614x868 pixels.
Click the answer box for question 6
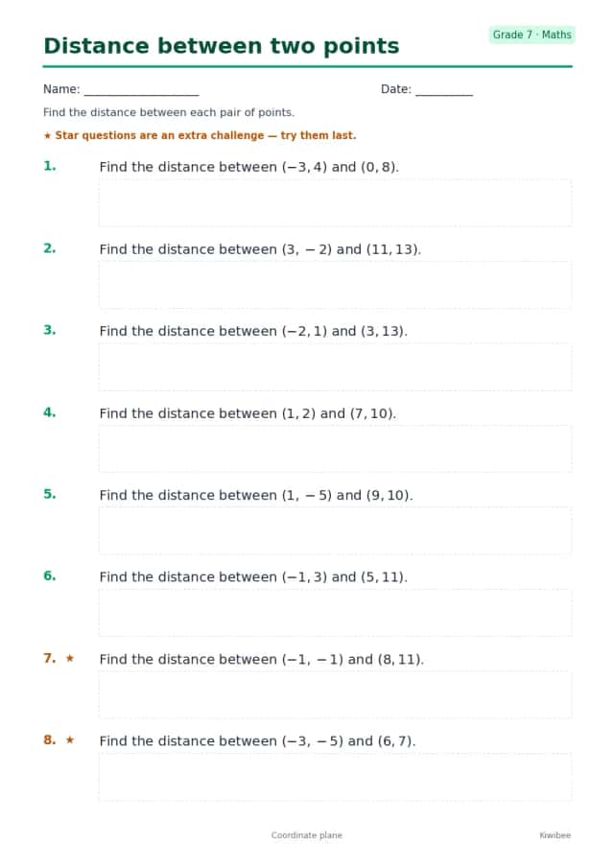pos(335,613)
